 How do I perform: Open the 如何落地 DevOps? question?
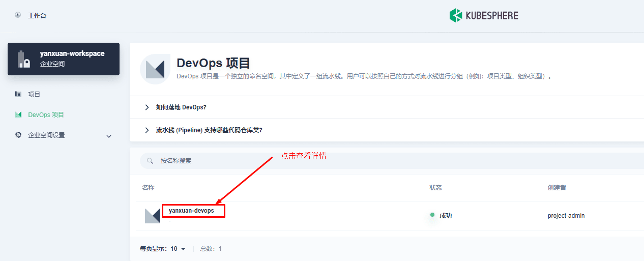click(181, 107)
